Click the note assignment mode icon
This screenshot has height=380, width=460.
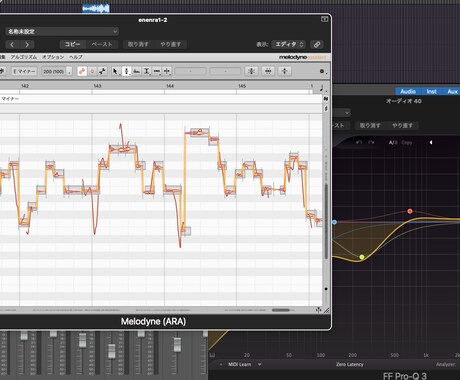(x=102, y=71)
